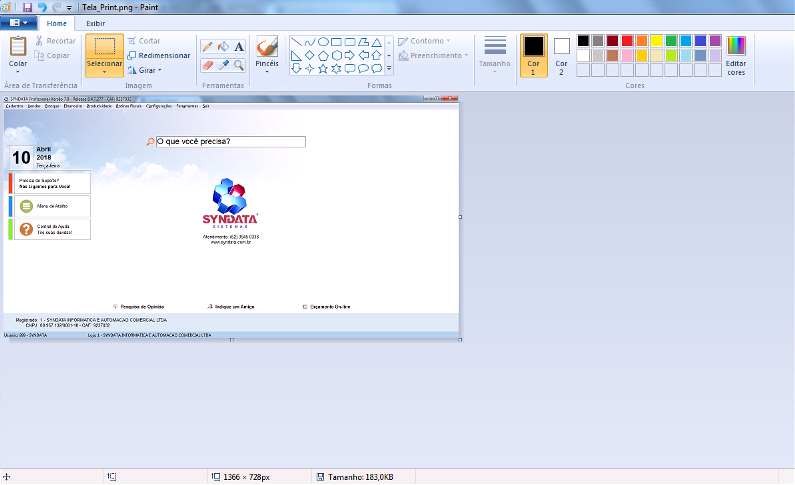Image resolution: width=795 pixels, height=485 pixels.
Task: Click Pesquisa de Opinião link in canvas
Action: [138, 307]
